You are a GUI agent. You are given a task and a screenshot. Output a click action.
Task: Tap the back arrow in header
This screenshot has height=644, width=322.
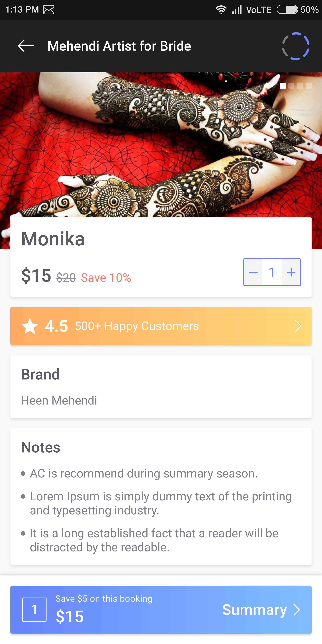26,46
